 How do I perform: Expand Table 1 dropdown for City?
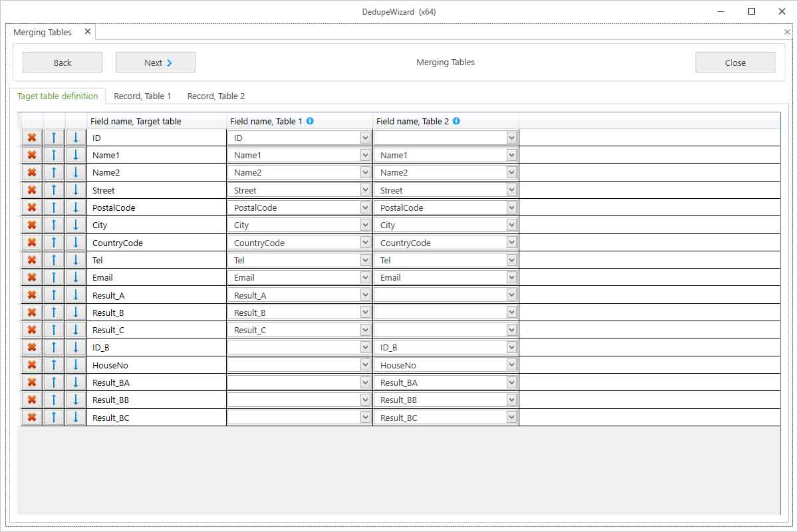[x=364, y=225]
